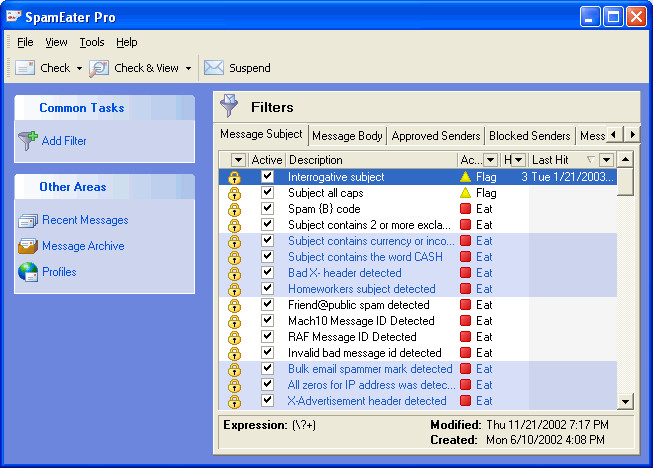Click the Suspend button label
The image size is (653, 468).
click(249, 68)
